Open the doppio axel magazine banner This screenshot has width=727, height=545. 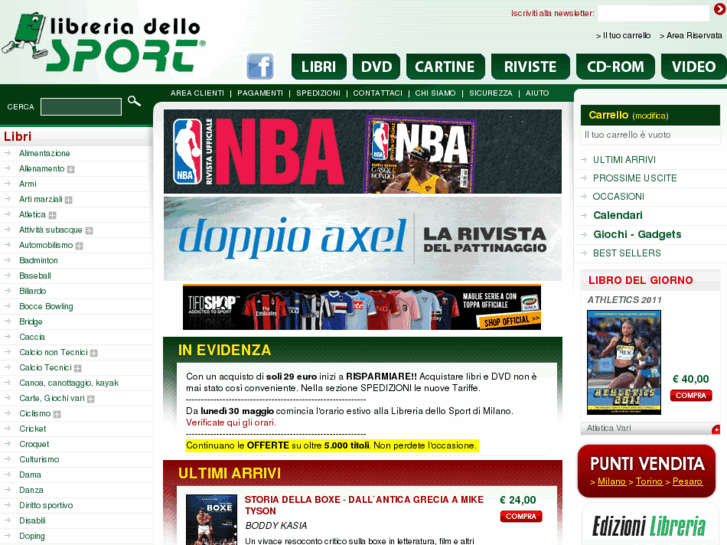[363, 239]
